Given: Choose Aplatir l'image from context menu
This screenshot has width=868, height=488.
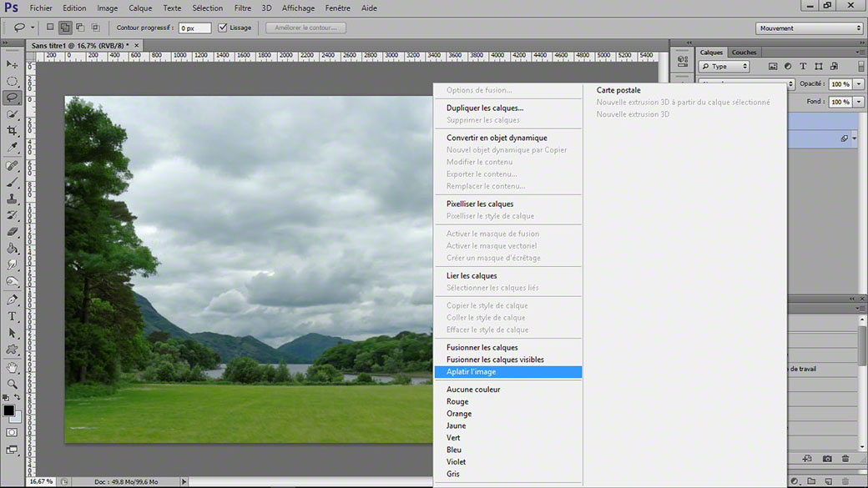Looking at the screenshot, I should pyautogui.click(x=508, y=372).
